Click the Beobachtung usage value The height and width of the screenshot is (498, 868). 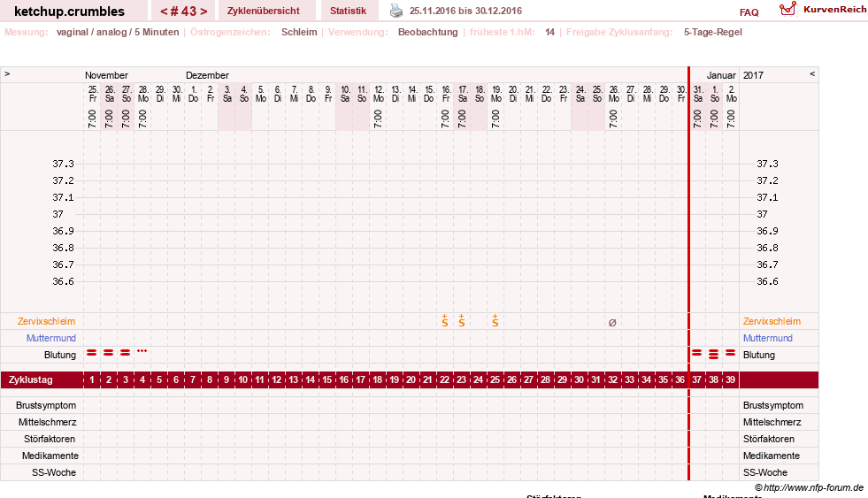point(428,32)
